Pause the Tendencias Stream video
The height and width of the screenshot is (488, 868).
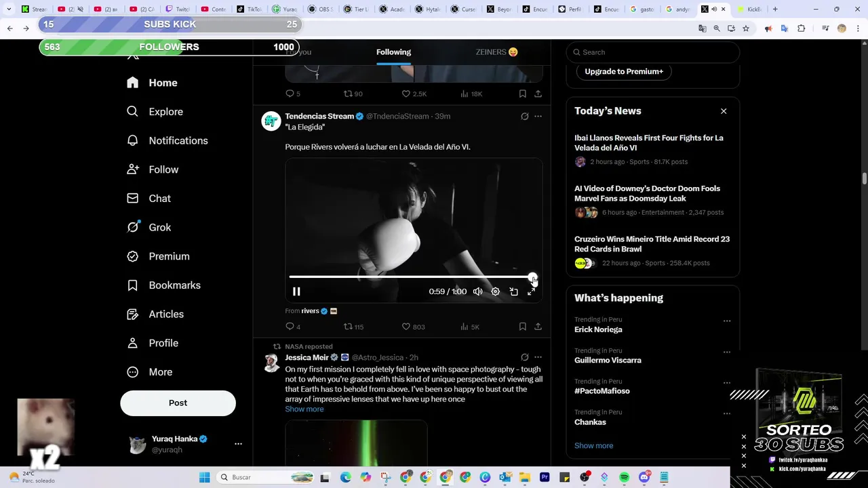(x=296, y=291)
